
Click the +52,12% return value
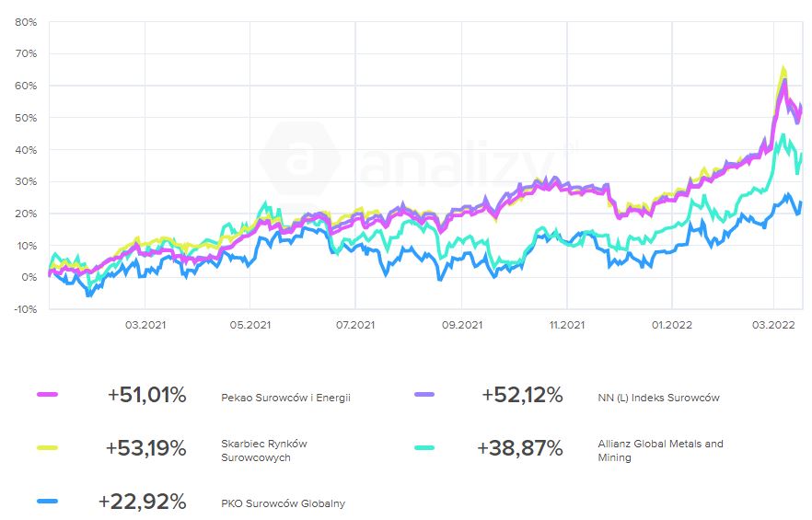(521, 396)
